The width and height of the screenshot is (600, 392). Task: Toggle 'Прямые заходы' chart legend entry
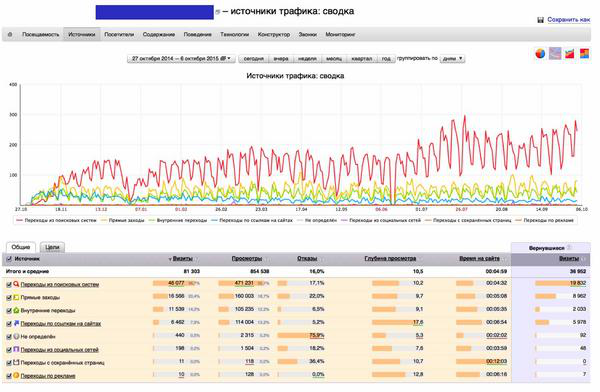pos(123,220)
